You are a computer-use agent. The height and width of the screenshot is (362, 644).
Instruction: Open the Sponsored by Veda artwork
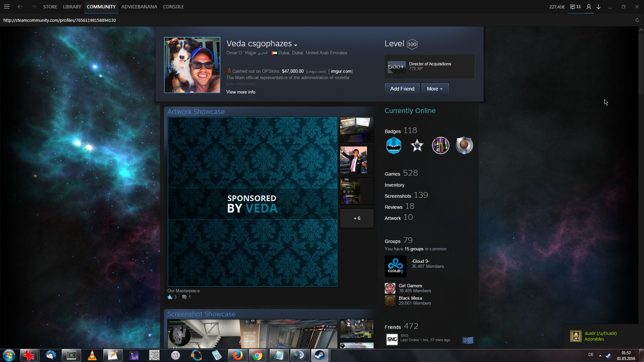coord(252,201)
